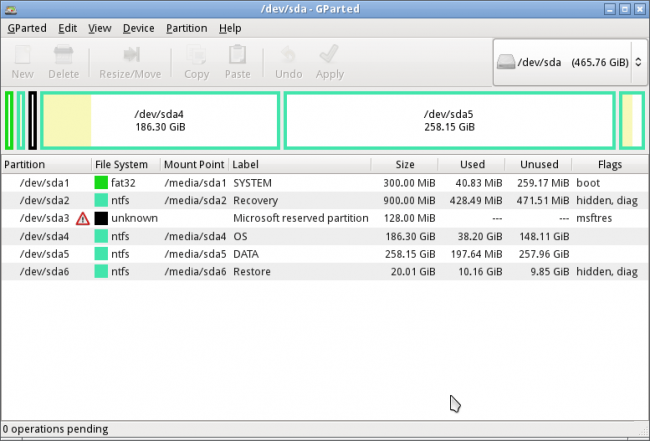Sort by the Size column header
The image size is (650, 441).
tap(404, 164)
